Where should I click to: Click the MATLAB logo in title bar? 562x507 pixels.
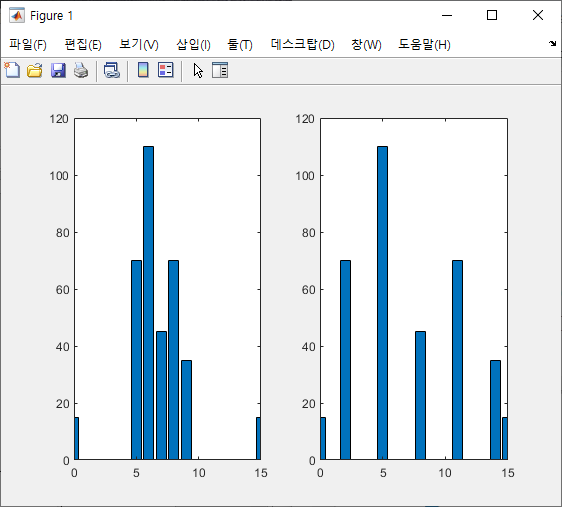(17, 15)
